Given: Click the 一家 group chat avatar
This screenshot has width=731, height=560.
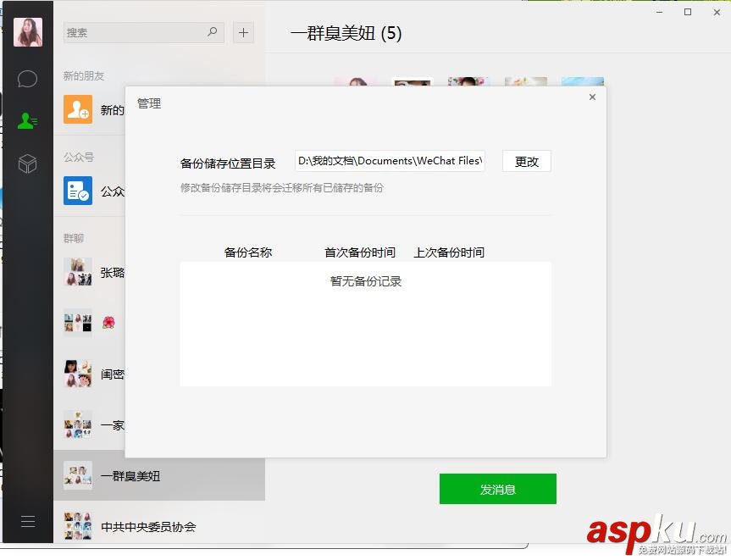Looking at the screenshot, I should click(x=77, y=425).
